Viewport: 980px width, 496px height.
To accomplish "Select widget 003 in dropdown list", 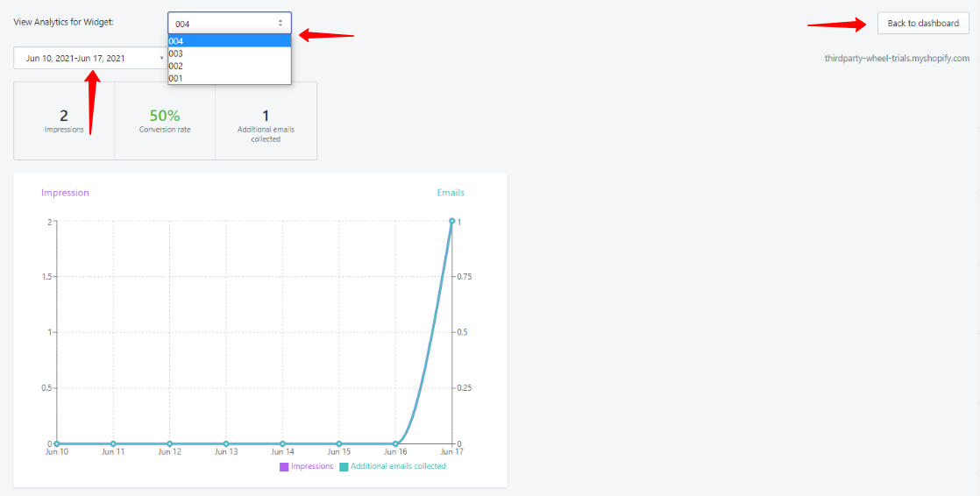I will click(x=230, y=53).
